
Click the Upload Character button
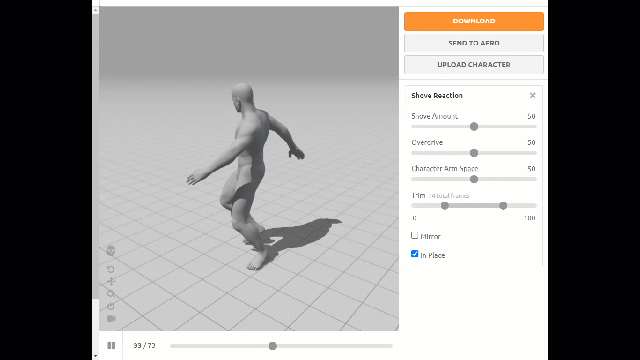[474, 64]
